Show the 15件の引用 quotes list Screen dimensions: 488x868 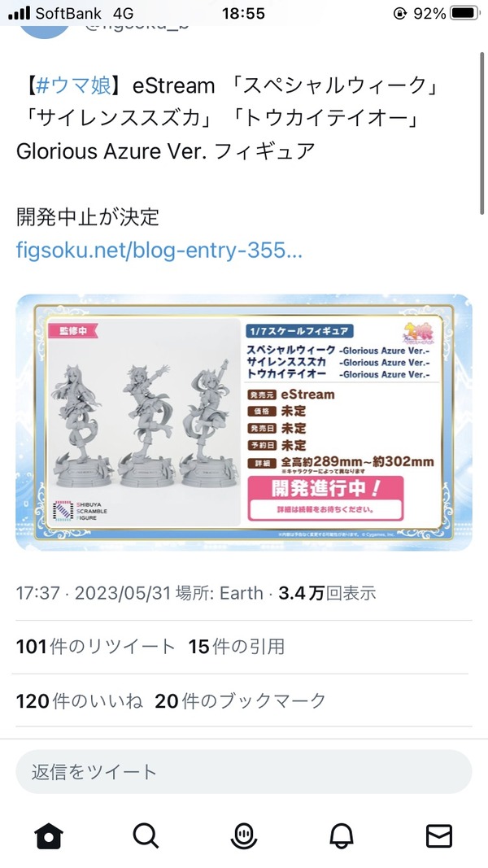(236, 647)
